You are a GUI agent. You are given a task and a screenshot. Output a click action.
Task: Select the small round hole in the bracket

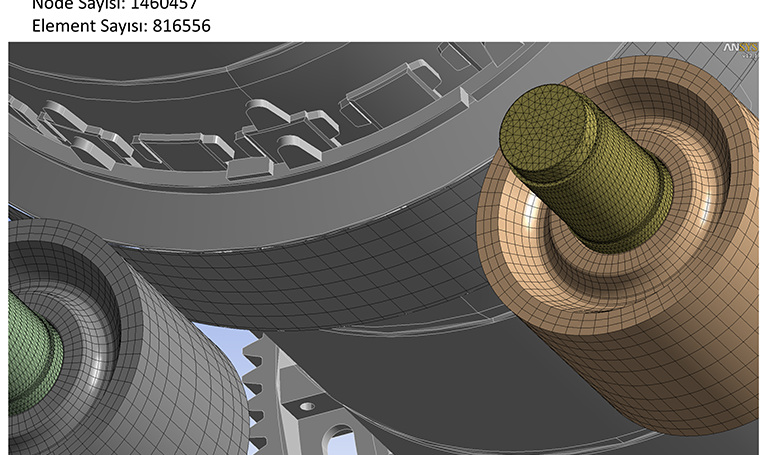(x=307, y=406)
